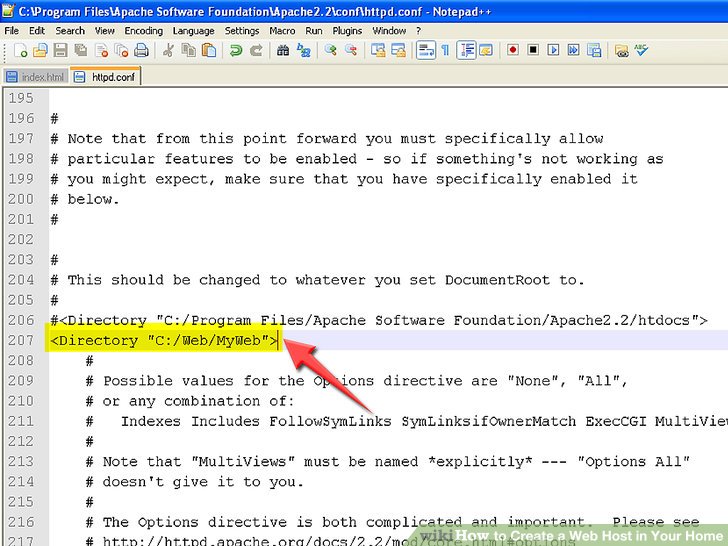The height and width of the screenshot is (546, 728).
Task: Open the Encoding menu
Action: pyautogui.click(x=143, y=30)
